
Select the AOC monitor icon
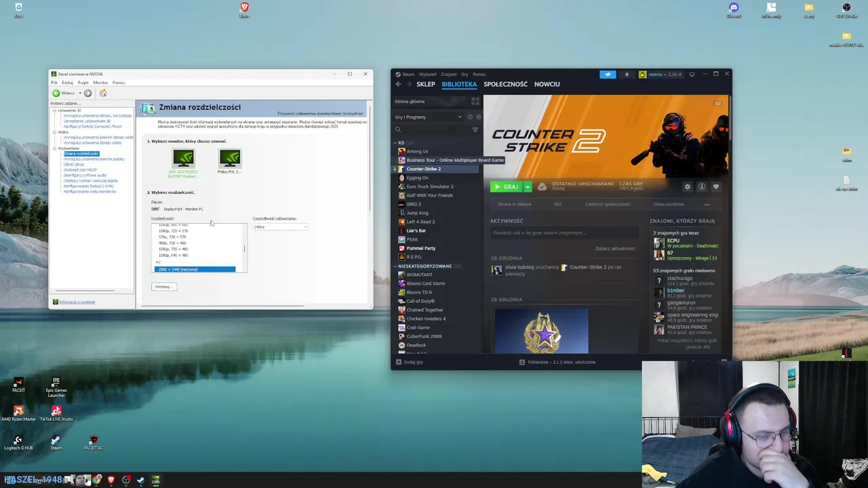(x=183, y=159)
